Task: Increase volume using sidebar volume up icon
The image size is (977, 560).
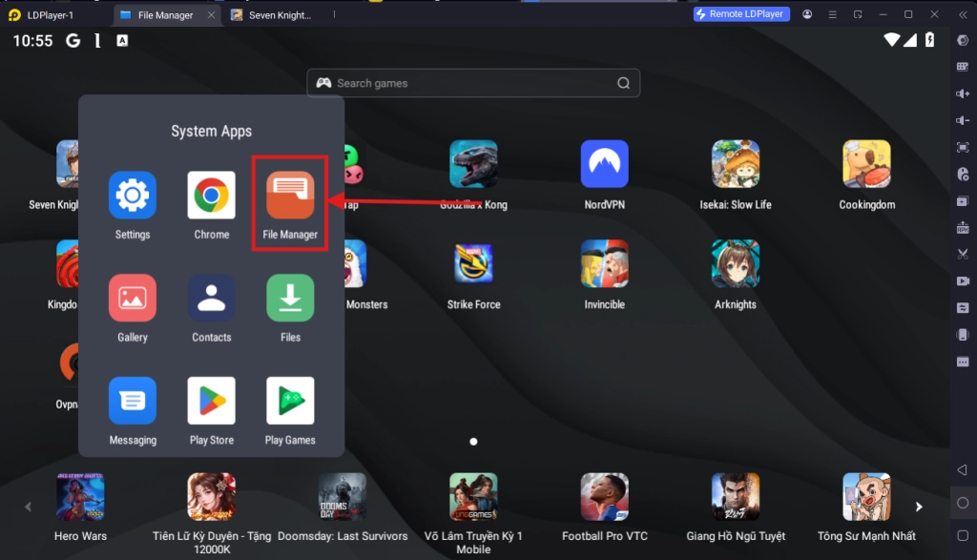Action: click(x=963, y=93)
